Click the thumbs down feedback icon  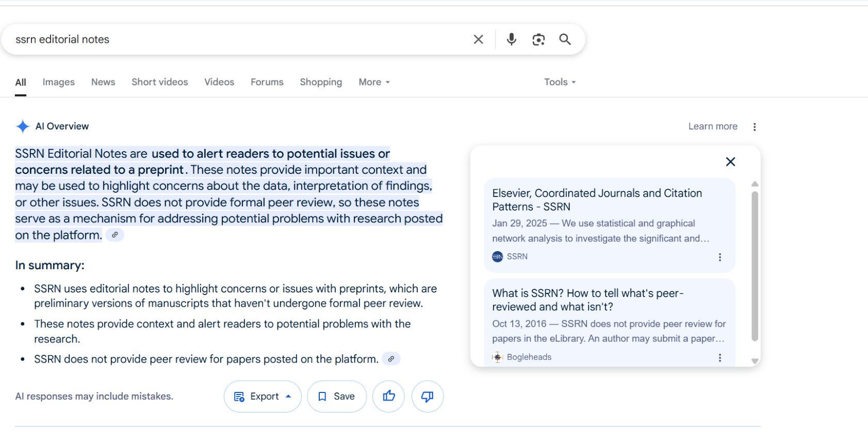(x=427, y=396)
